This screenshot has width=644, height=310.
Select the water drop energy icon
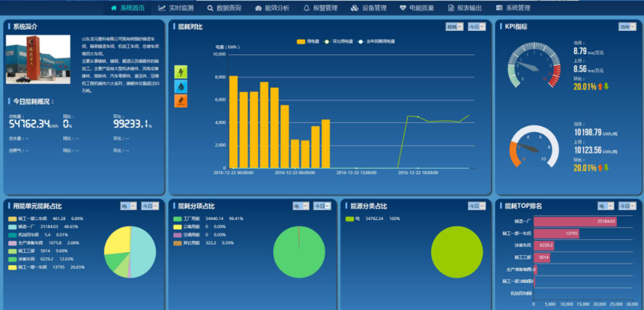click(x=181, y=86)
